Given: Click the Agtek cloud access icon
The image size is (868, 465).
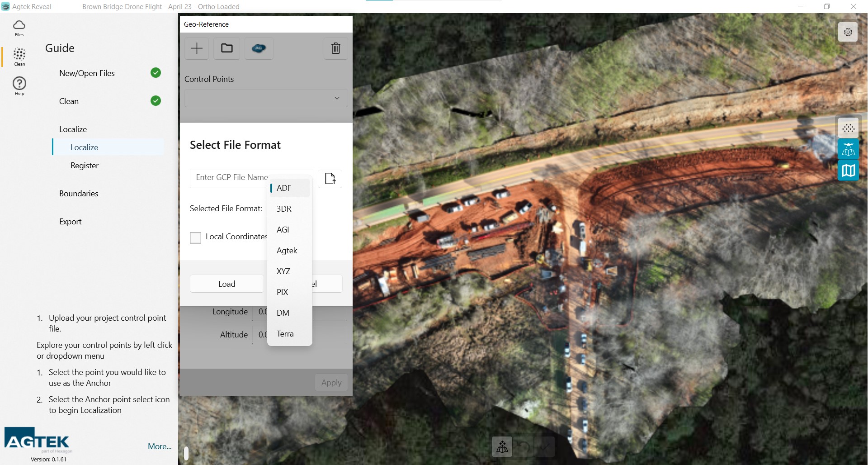Looking at the screenshot, I should pos(259,48).
